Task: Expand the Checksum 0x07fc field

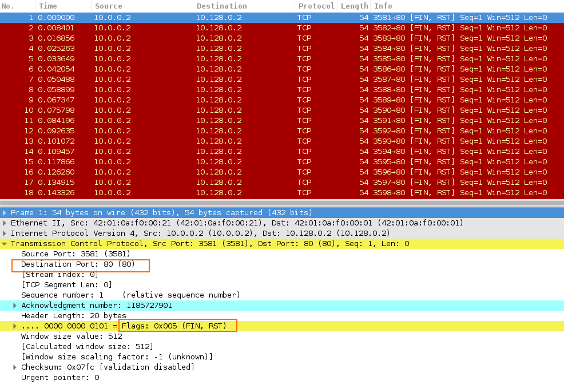Action: pos(15,367)
